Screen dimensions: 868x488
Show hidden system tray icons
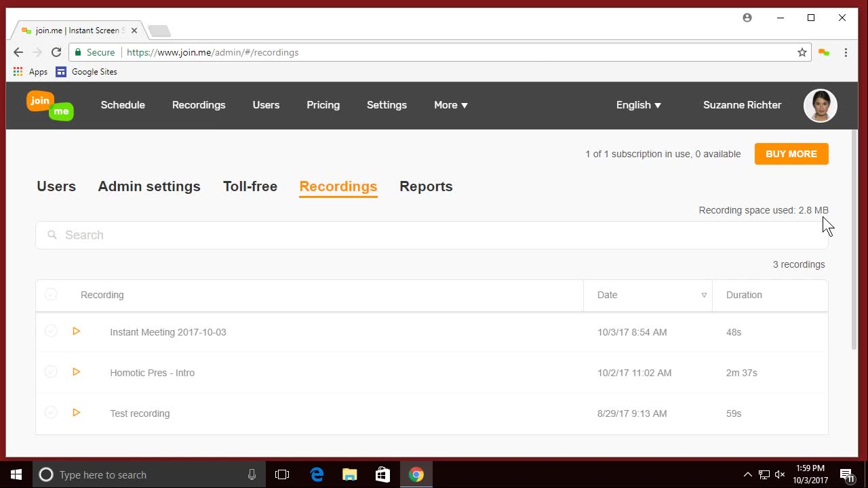click(x=747, y=474)
